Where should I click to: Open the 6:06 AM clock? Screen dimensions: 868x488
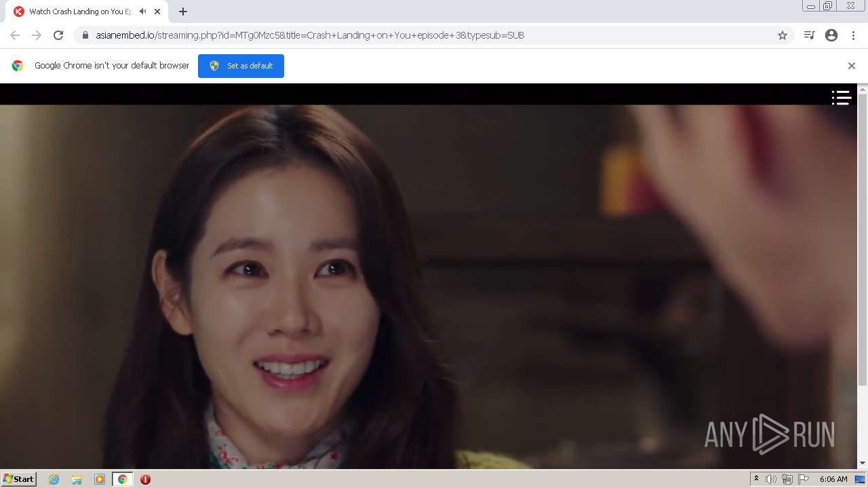833,479
